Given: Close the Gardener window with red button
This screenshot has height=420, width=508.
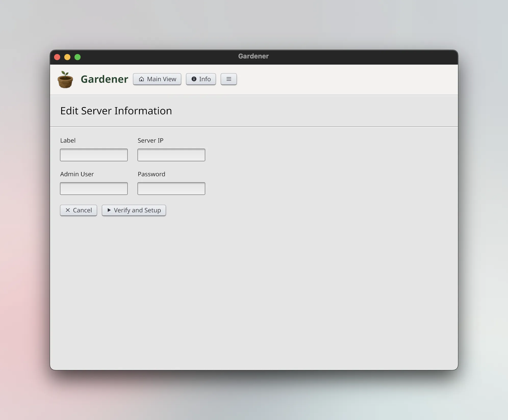Looking at the screenshot, I should click(x=57, y=57).
